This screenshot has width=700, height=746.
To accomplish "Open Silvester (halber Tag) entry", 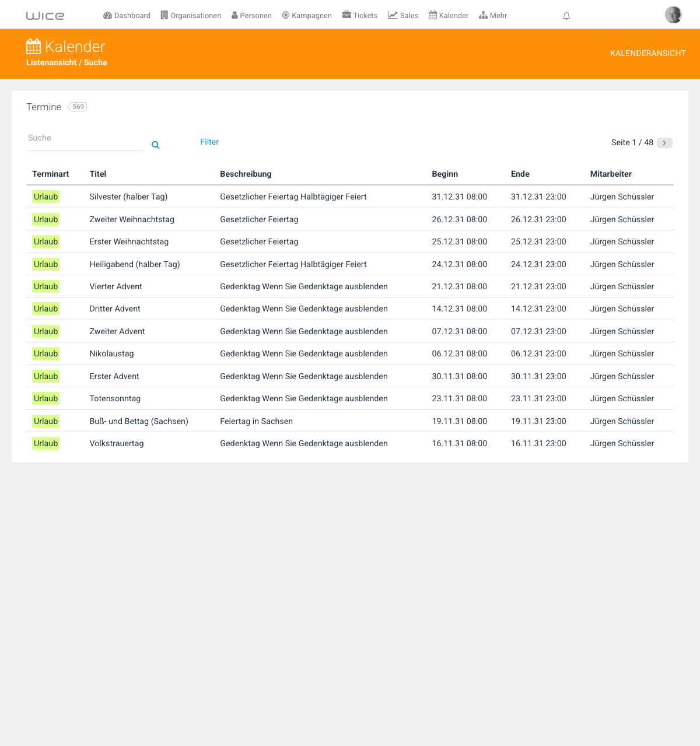I will [x=128, y=197].
